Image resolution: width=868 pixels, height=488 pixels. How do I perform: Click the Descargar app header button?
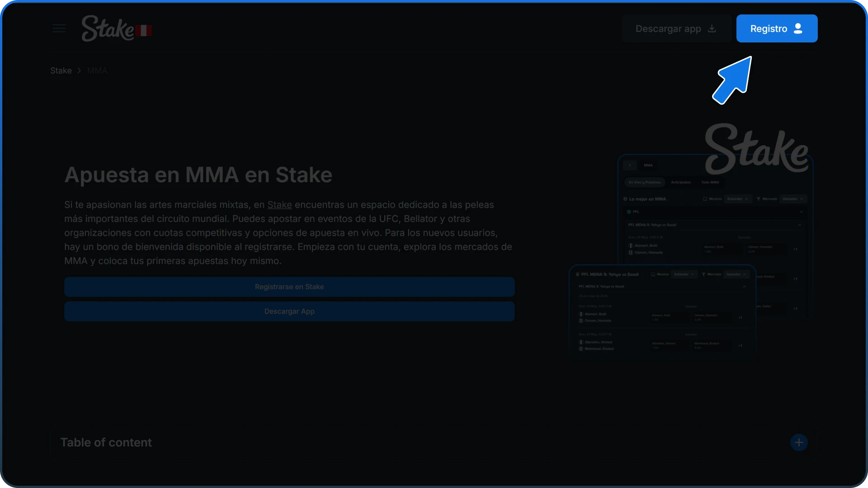[x=676, y=28]
